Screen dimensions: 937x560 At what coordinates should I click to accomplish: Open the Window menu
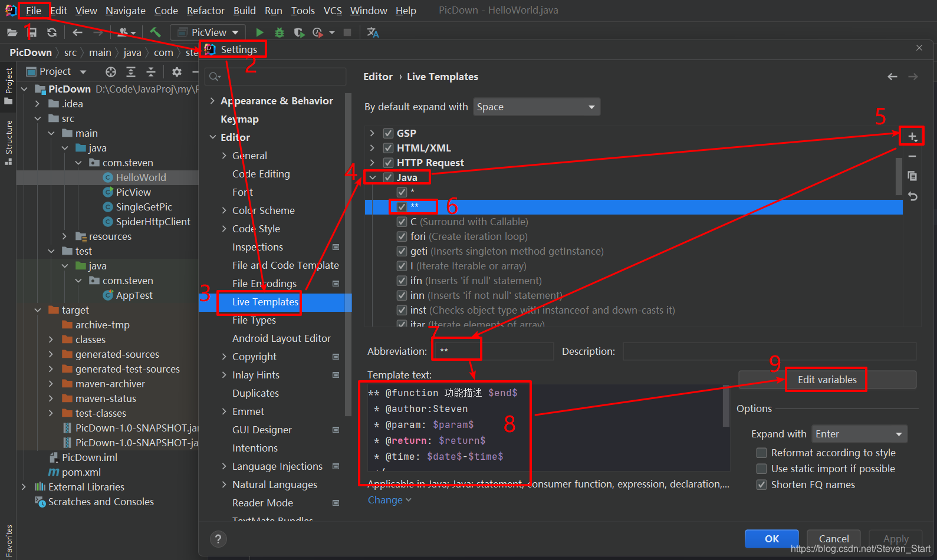coord(369,11)
